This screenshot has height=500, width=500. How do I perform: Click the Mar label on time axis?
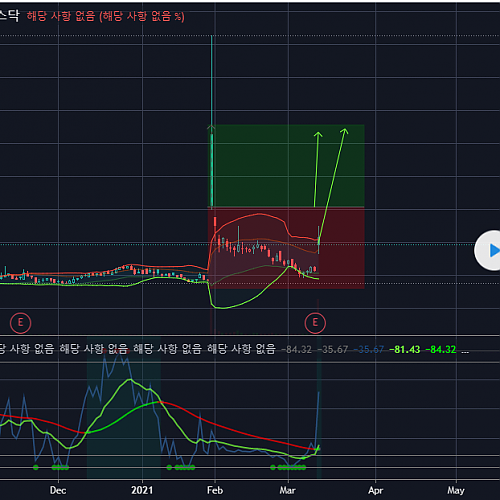(x=287, y=490)
